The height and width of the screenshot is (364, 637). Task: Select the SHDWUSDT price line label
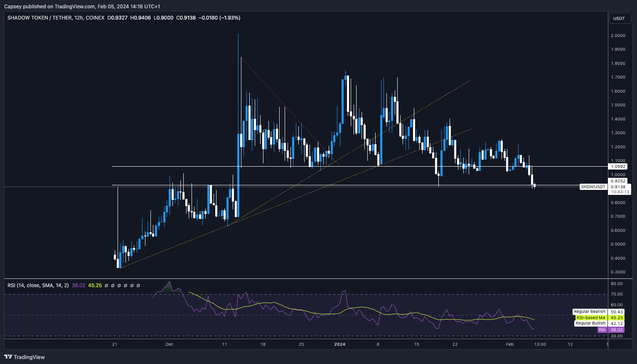click(593, 187)
